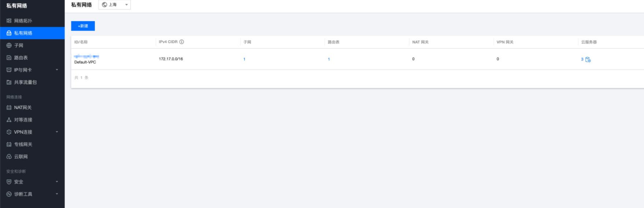Image resolution: width=644 pixels, height=208 pixels.
Task: Open the subnet count link 1
Action: [244, 59]
